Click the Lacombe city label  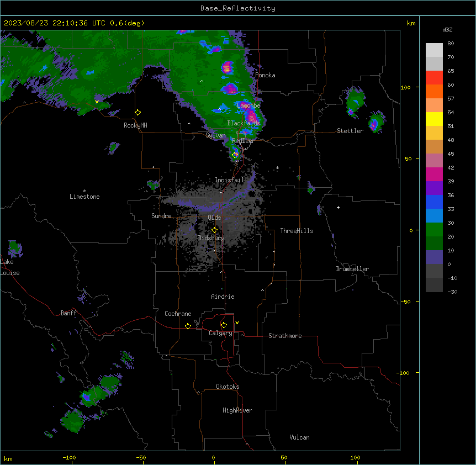(248, 105)
